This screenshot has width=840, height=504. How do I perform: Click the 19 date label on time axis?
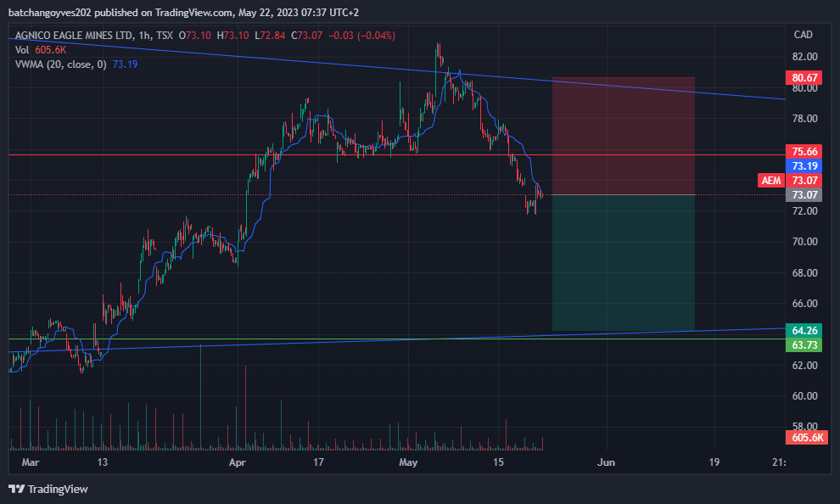click(x=714, y=462)
